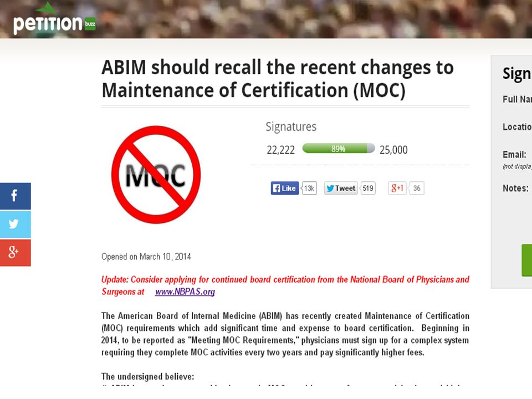Screen dimensions: 532x399
Task: Open the 13k Facebook like count bubble
Action: (x=309, y=188)
